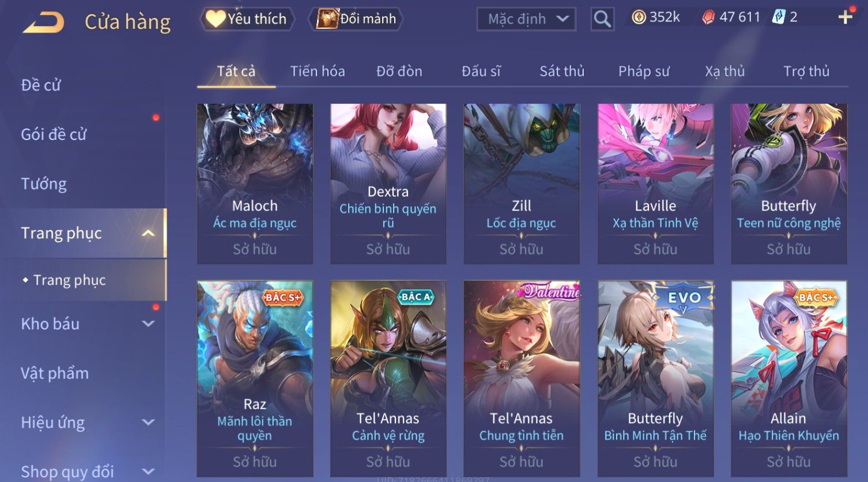
Task: Open the Yêu thích heart favorites
Action: click(247, 19)
